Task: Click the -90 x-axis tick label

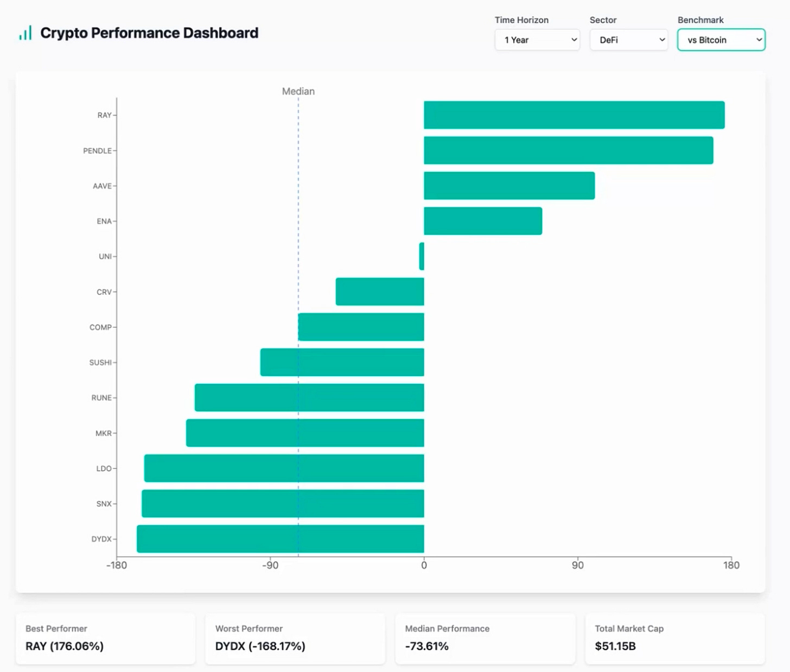Action: pos(270,565)
